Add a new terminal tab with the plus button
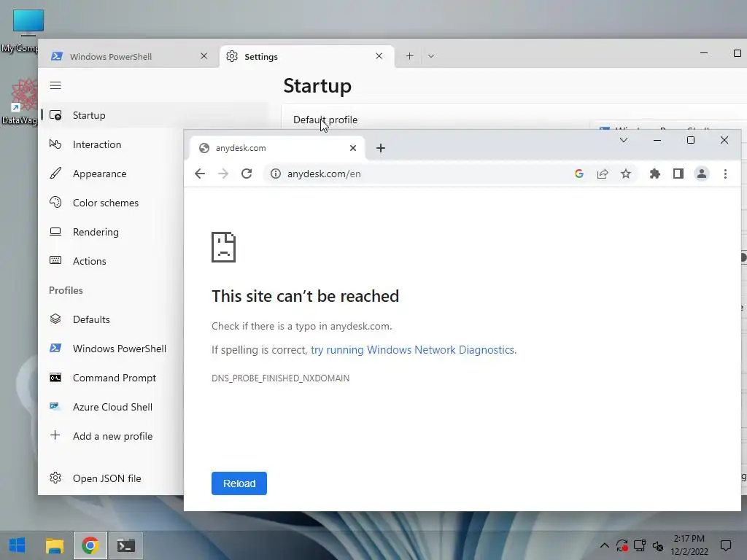The width and height of the screenshot is (747, 560). (x=409, y=56)
